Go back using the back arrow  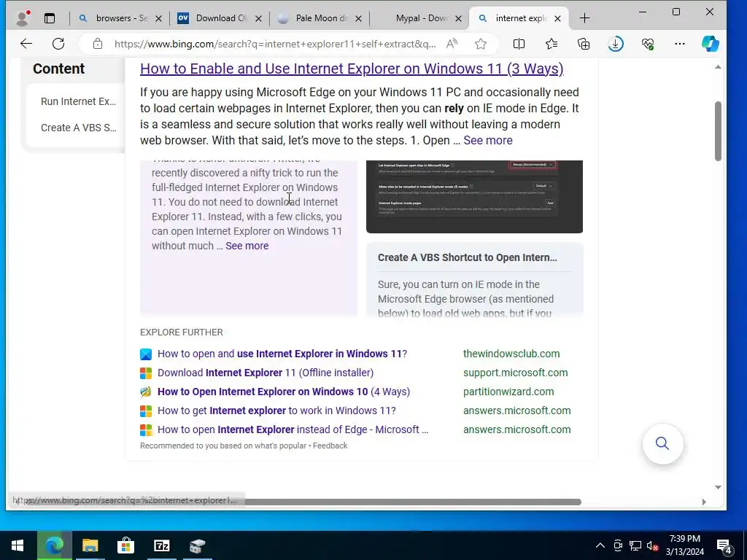(26, 44)
